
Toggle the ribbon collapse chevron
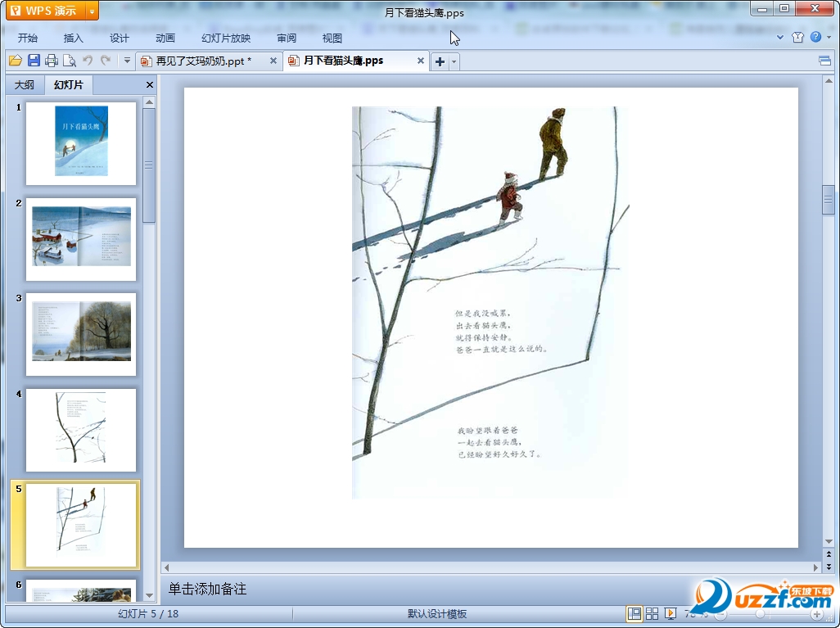780,37
